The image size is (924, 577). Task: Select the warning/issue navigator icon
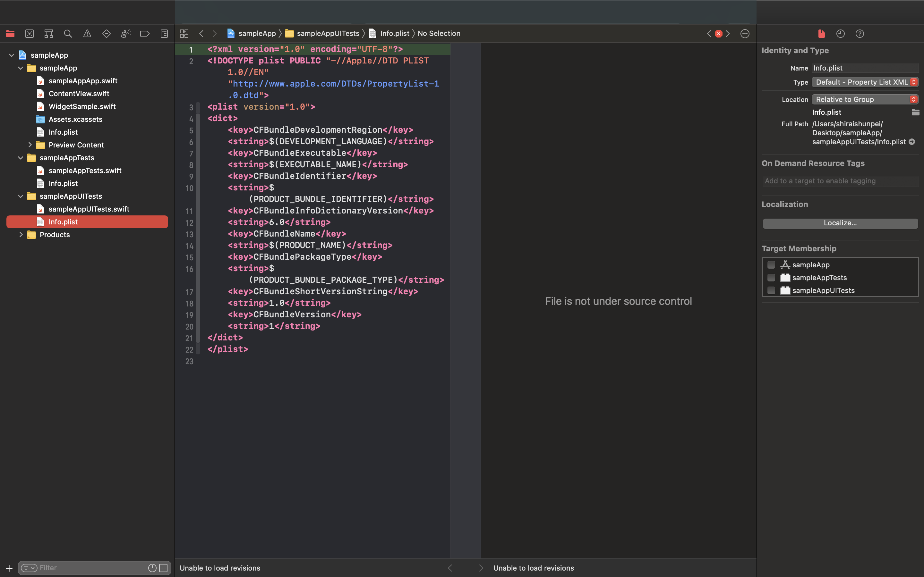point(87,33)
